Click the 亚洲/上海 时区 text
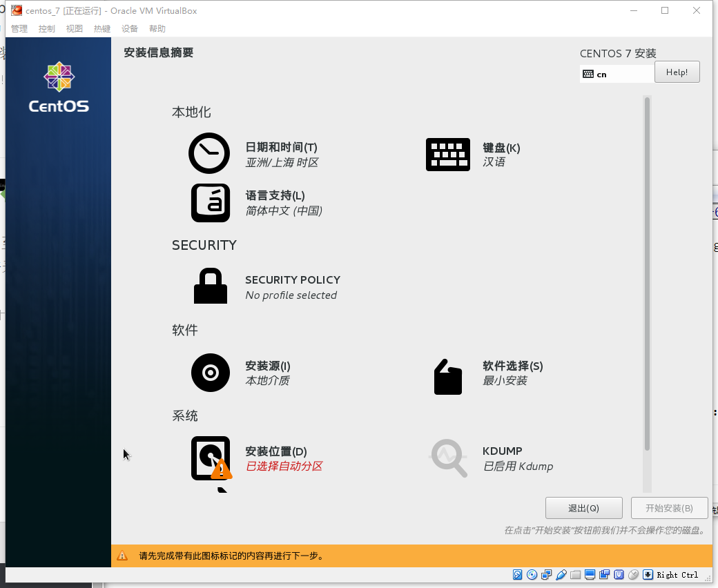 point(282,162)
